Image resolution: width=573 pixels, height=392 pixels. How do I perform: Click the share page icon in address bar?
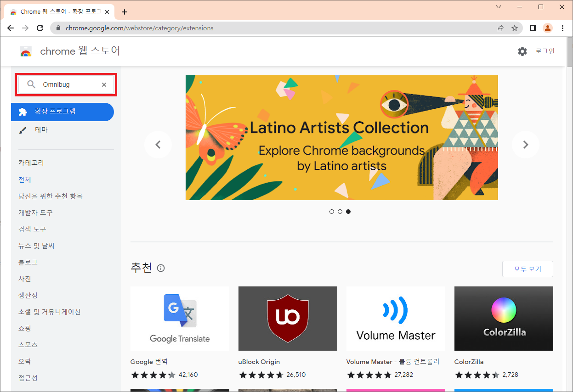click(499, 28)
